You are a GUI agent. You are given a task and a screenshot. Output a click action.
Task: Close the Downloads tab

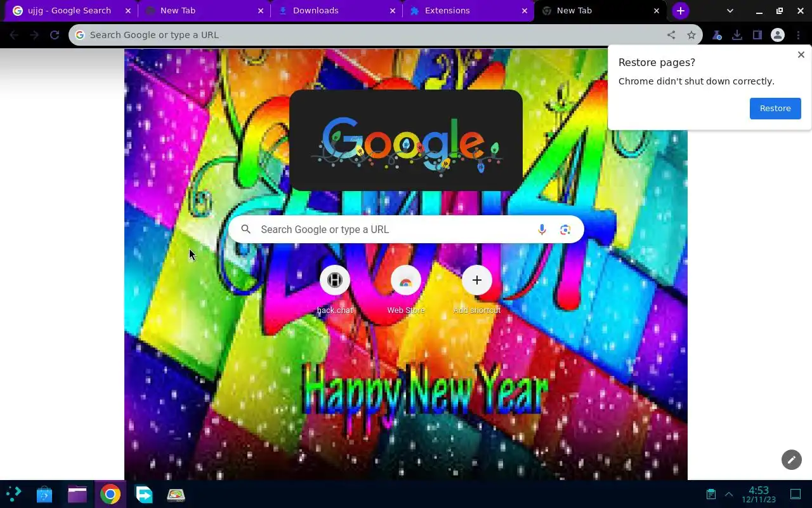click(x=393, y=11)
